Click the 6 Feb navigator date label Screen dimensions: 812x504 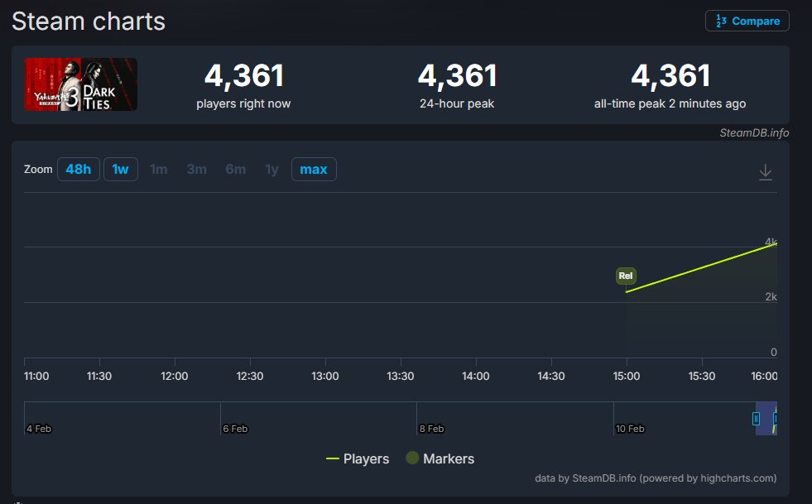point(235,429)
